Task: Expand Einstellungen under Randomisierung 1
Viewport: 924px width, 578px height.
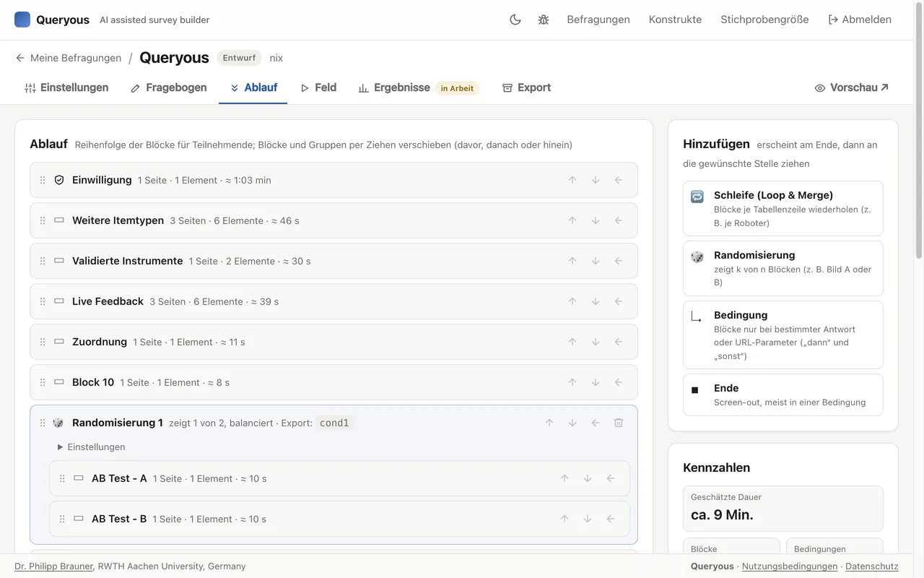Action: point(91,447)
